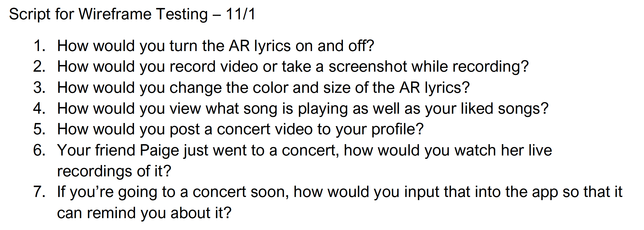644x230 pixels.
Task: Click the word 'profile?' in question 5
Action: click(397, 130)
